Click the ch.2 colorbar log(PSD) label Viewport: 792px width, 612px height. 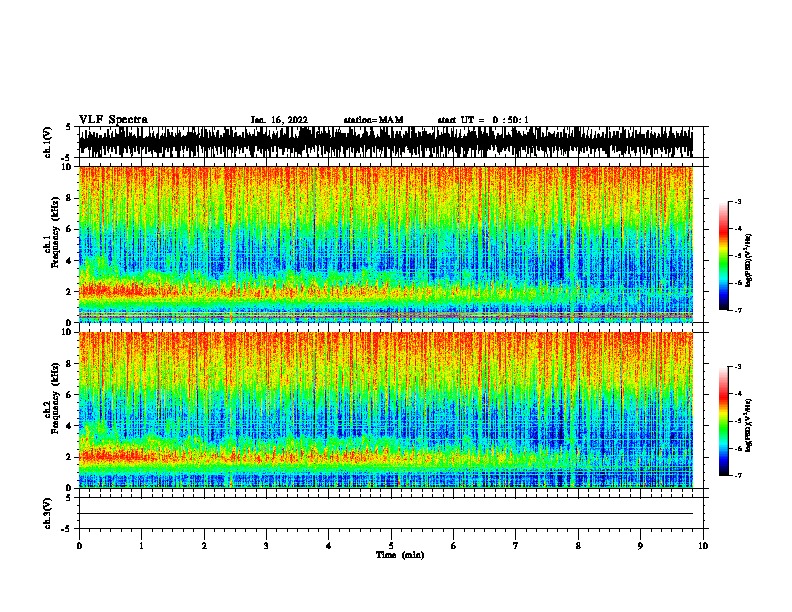click(x=749, y=426)
